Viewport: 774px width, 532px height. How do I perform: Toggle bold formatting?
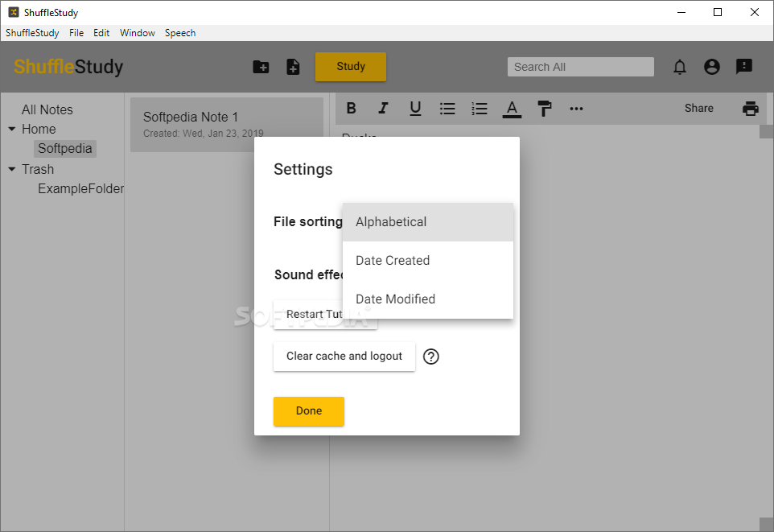(351, 108)
